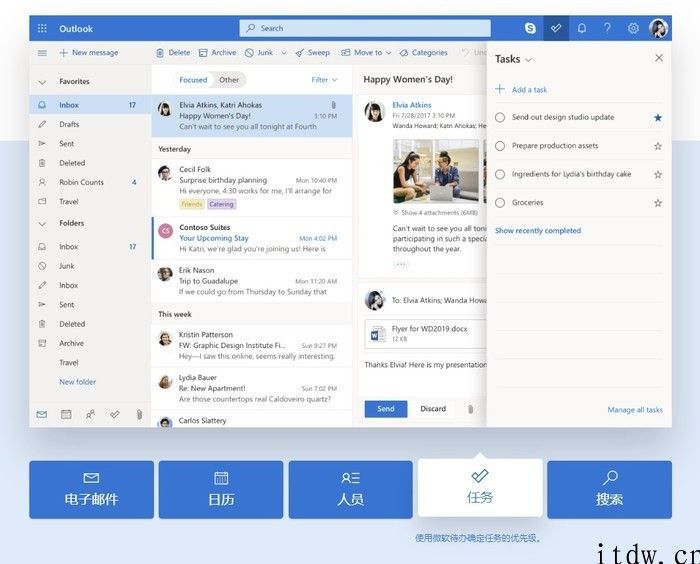Screen dimensions: 700x564
Task: Click New folder link
Action: pyautogui.click(x=78, y=382)
